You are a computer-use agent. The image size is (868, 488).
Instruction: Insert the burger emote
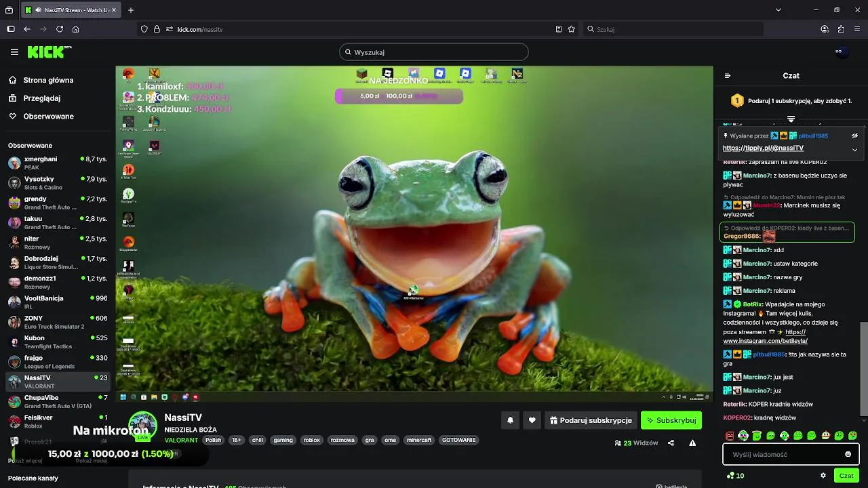[x=825, y=436]
